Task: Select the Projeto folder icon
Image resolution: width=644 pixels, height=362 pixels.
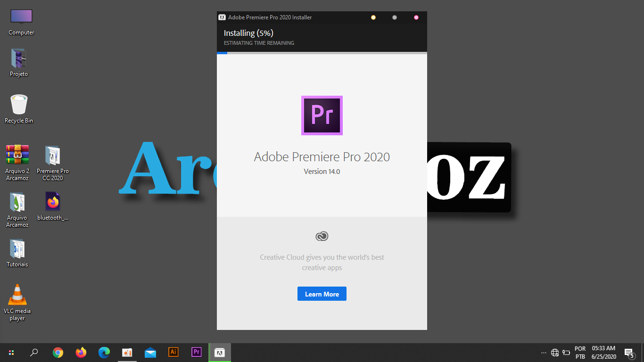Action: (x=19, y=62)
